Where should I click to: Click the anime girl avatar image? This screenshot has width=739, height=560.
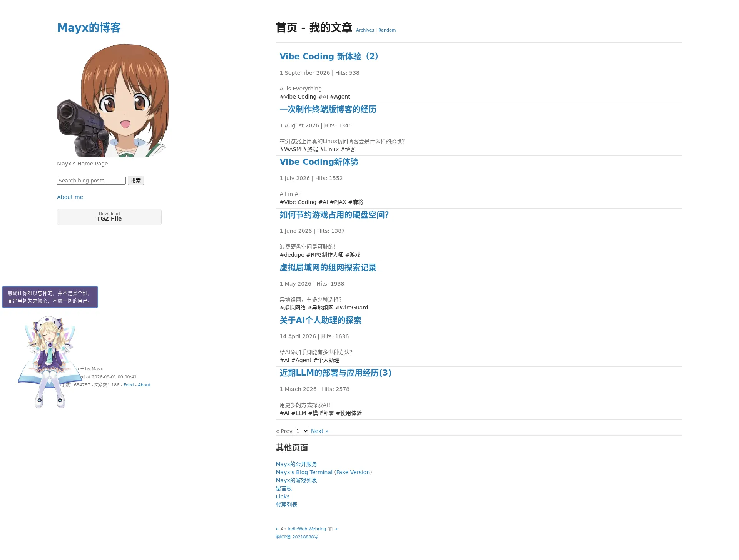coord(113,100)
